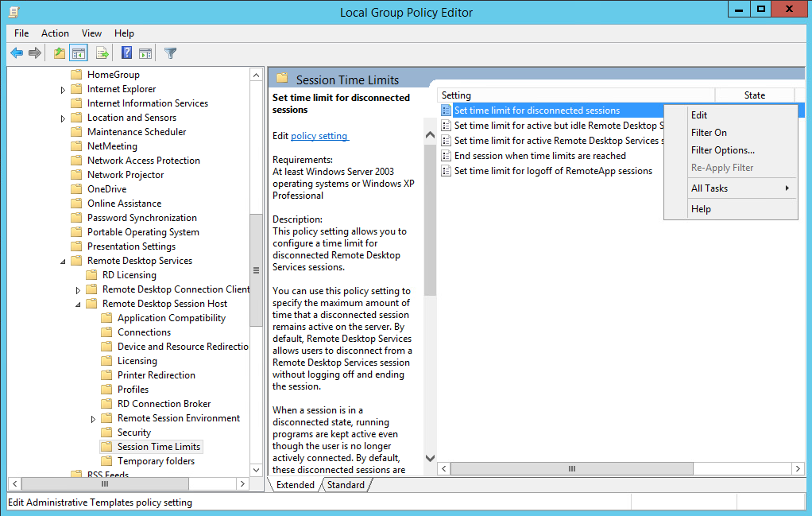The width and height of the screenshot is (812, 516).
Task: Click the policy icon for idle Remote Desktop sessions
Action: [x=446, y=126]
